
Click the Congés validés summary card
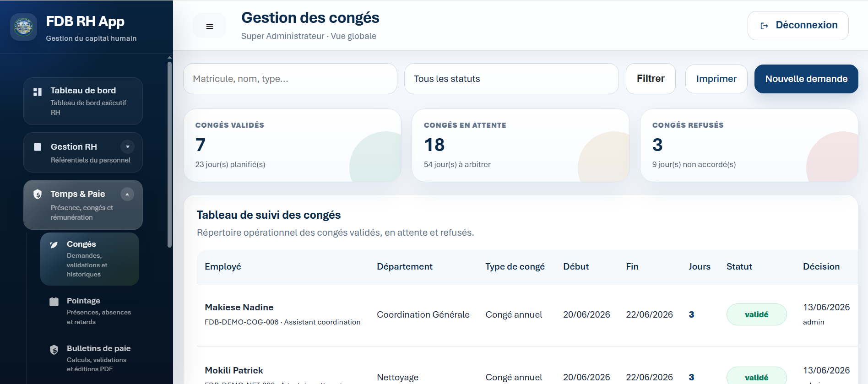(x=293, y=145)
